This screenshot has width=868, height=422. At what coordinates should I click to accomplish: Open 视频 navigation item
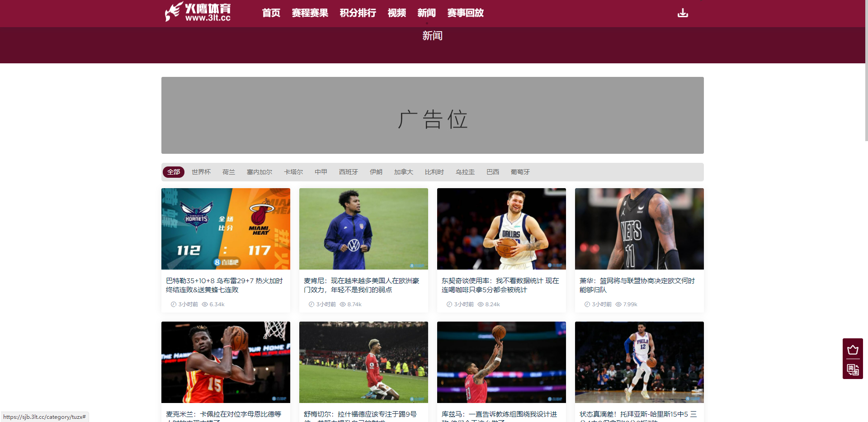point(397,13)
